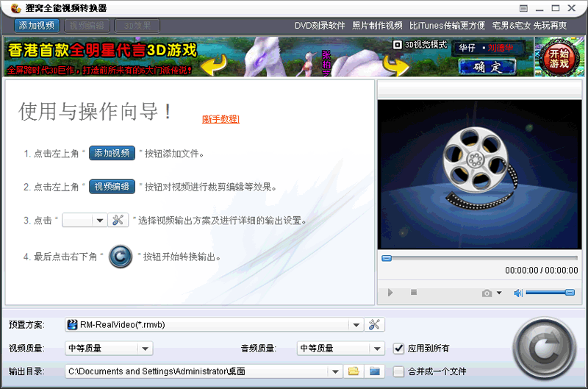Play the video preview
Image resolution: width=588 pixels, height=389 pixels.
(x=390, y=292)
